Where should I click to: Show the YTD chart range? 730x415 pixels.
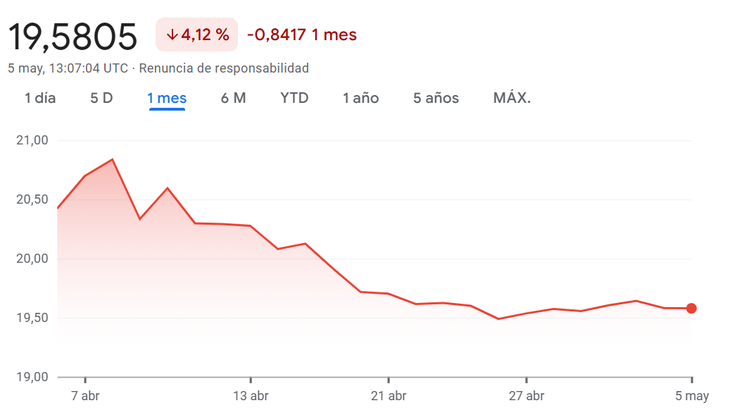(294, 98)
